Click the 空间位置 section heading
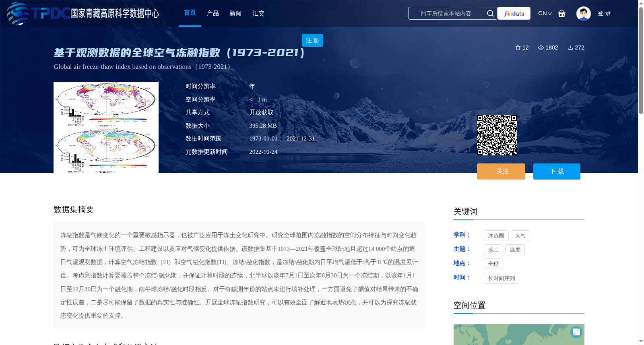 coord(469,305)
